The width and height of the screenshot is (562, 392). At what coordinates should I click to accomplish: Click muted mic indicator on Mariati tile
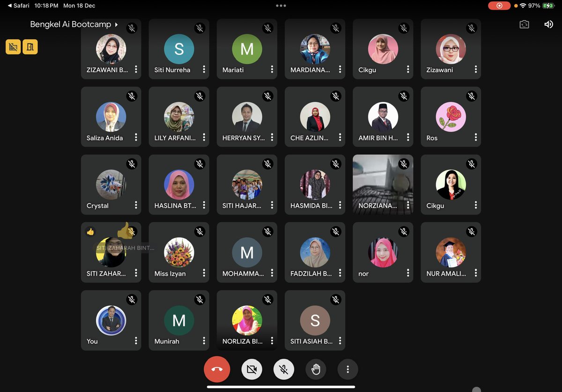(268, 29)
